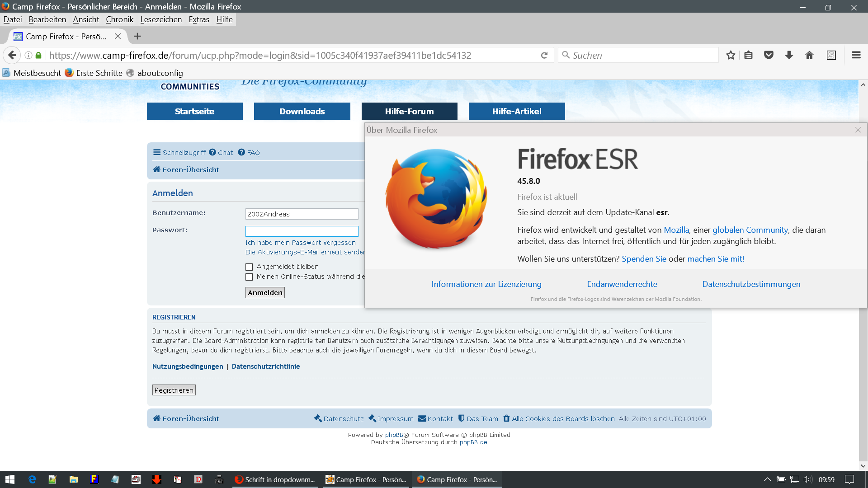Open a new tab with plus

[x=137, y=36]
